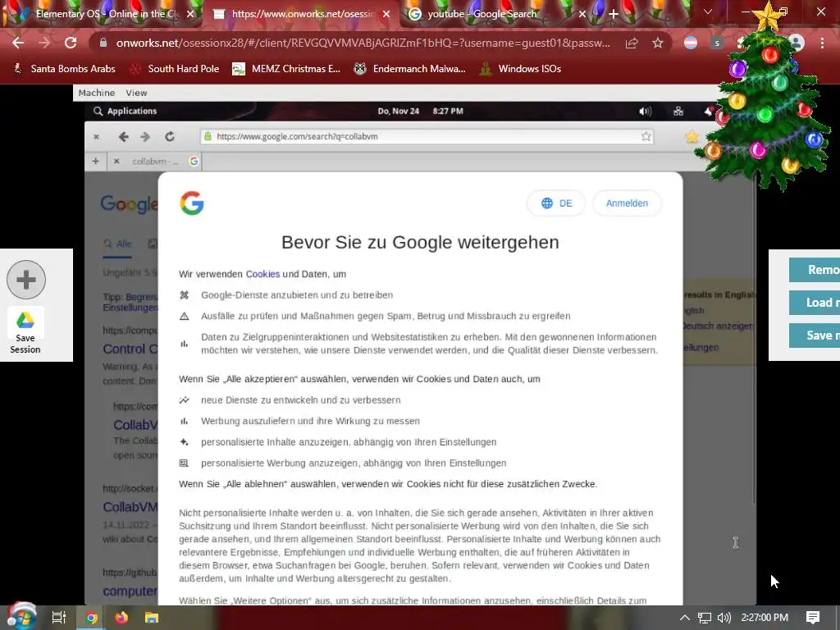This screenshot has height=630, width=840.
Task: Open File Explorer from the taskbar
Action: [152, 618]
